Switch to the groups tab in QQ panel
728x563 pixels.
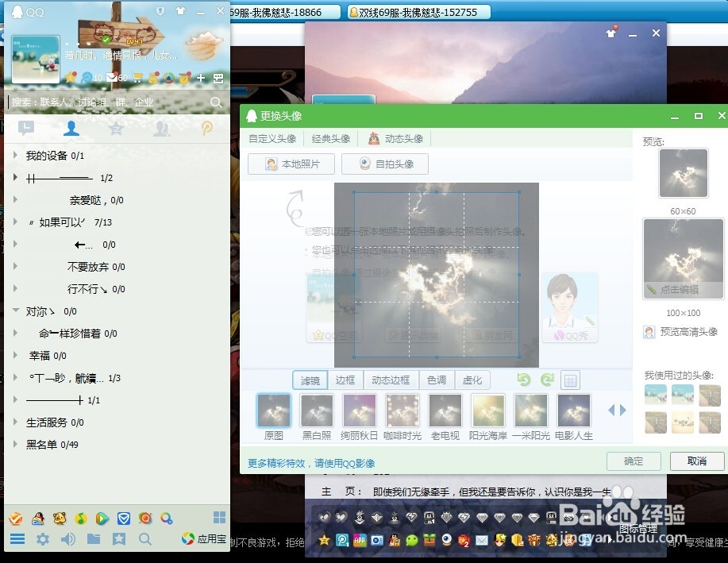tap(161, 128)
